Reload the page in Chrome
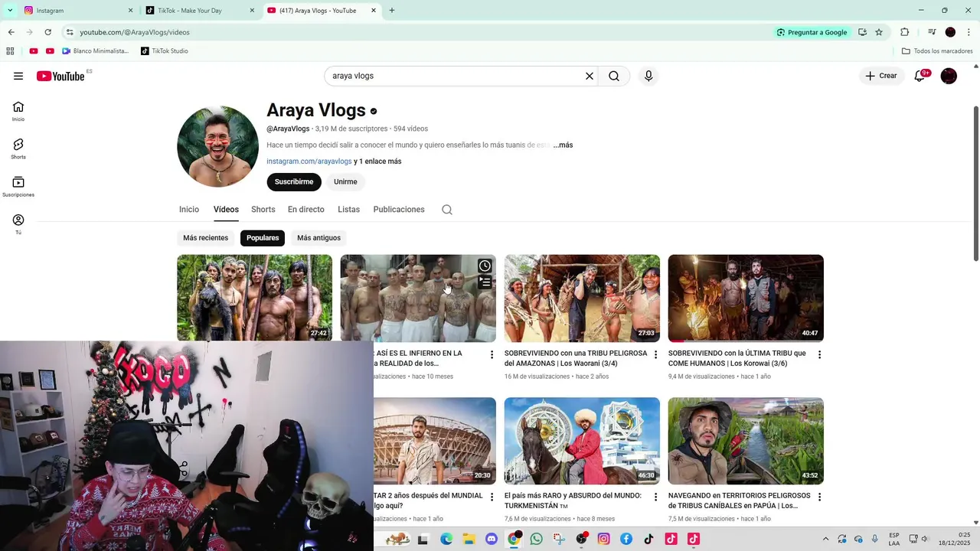980x551 pixels. (47, 32)
